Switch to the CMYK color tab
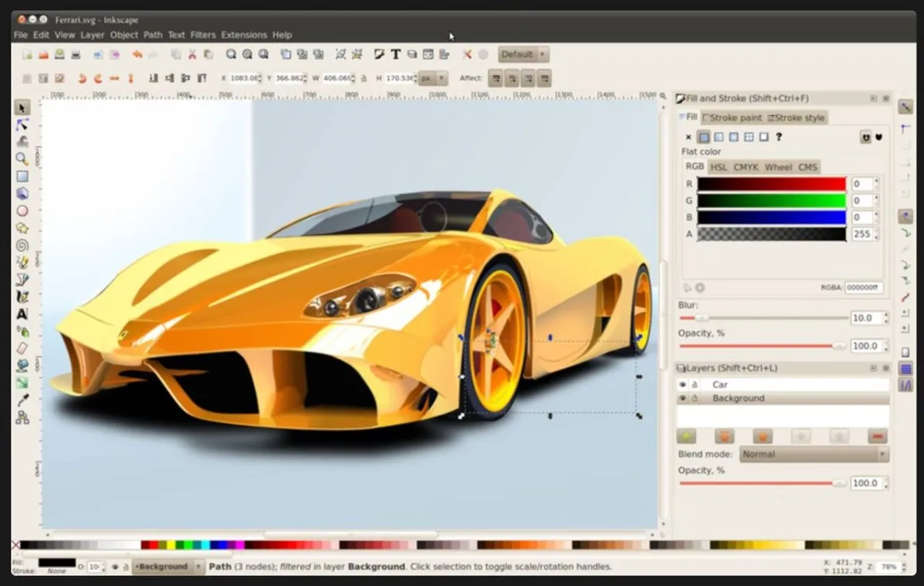This screenshot has width=924, height=586. (x=745, y=167)
